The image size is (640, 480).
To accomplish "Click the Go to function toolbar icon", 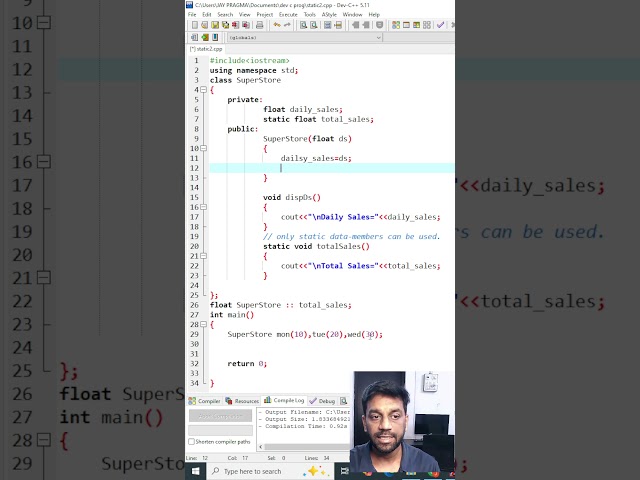I will point(327,25).
